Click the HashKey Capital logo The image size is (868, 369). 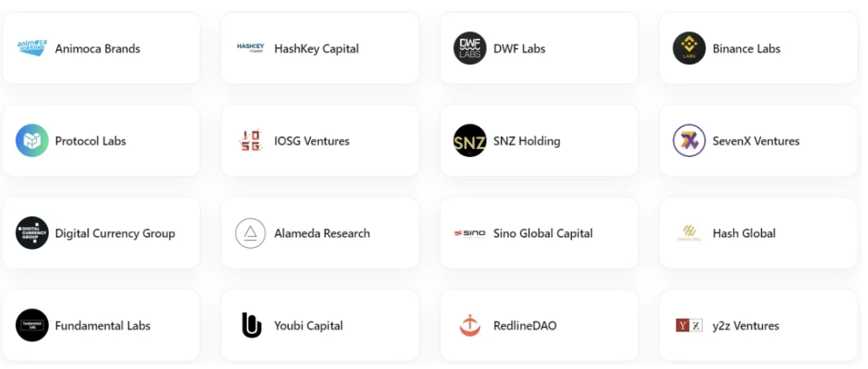(x=251, y=48)
